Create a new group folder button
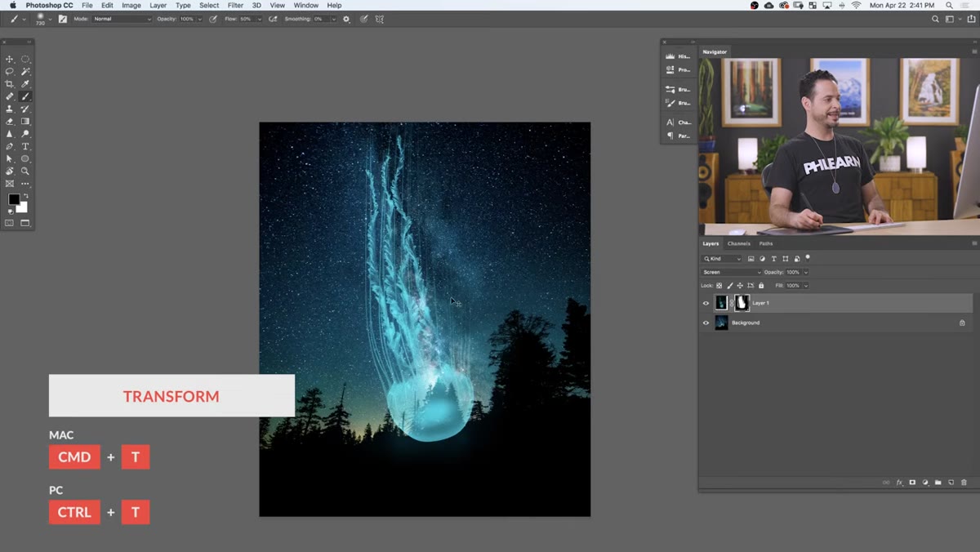This screenshot has width=980, height=552. (x=938, y=483)
